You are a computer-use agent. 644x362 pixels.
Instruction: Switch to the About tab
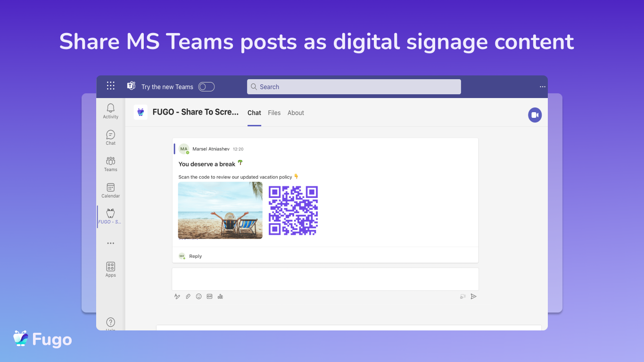[x=296, y=113]
